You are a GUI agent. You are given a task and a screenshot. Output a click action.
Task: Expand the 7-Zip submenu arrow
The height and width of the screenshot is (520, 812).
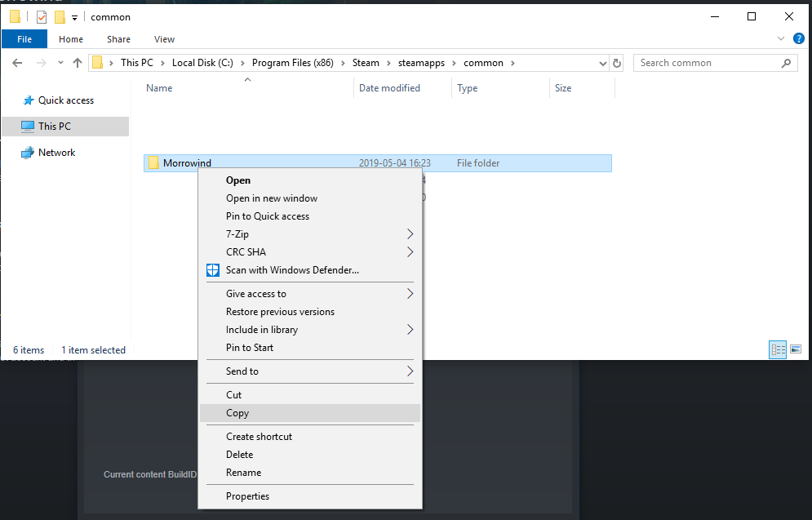coord(410,234)
